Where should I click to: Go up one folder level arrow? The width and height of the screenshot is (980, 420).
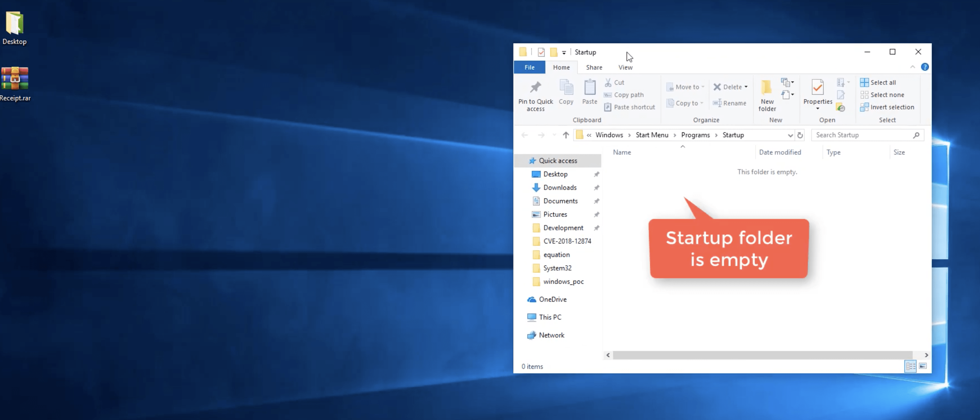(x=566, y=135)
